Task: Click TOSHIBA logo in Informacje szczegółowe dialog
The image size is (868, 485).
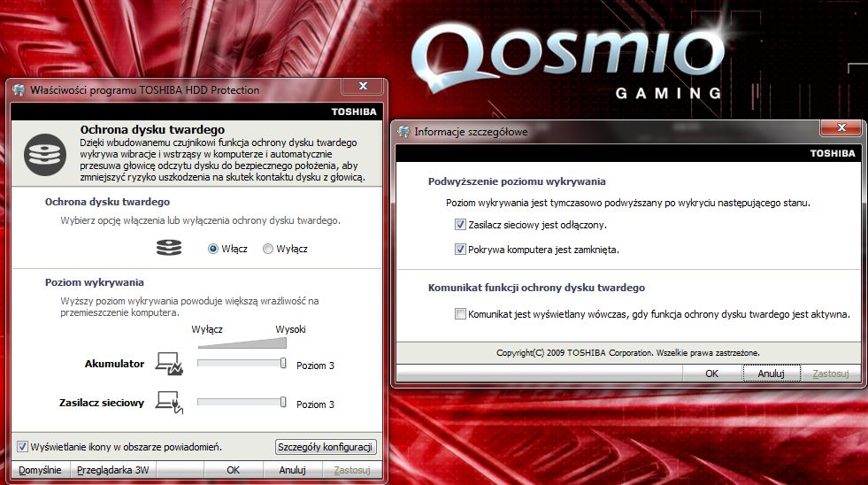Action: click(833, 153)
